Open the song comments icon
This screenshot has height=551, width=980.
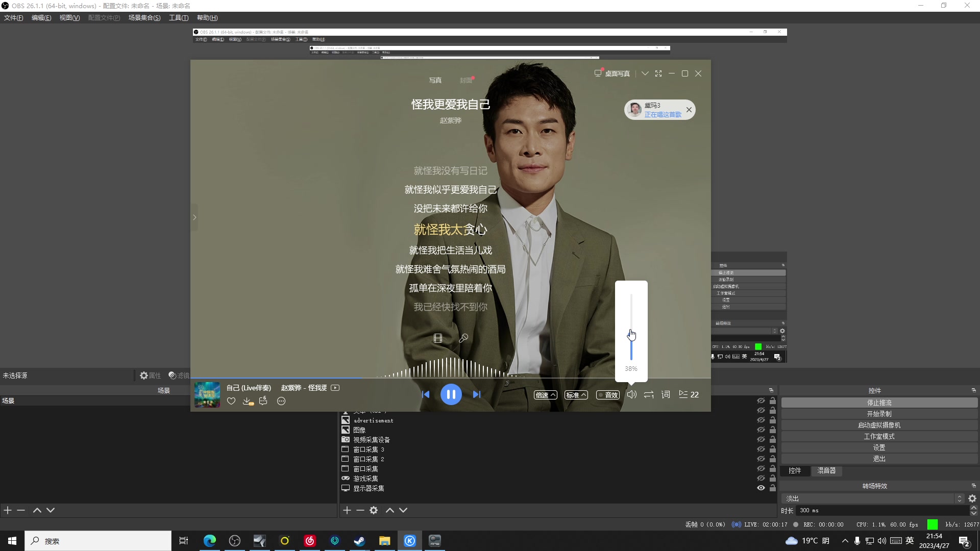[x=263, y=401]
